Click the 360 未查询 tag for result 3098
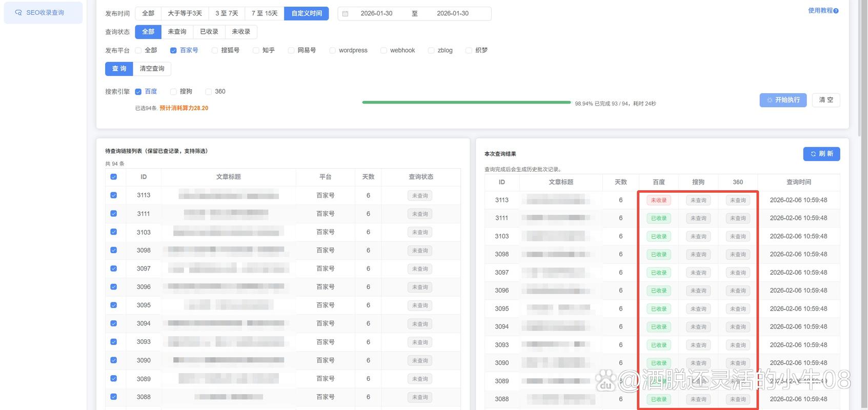The image size is (868, 410). [738, 255]
